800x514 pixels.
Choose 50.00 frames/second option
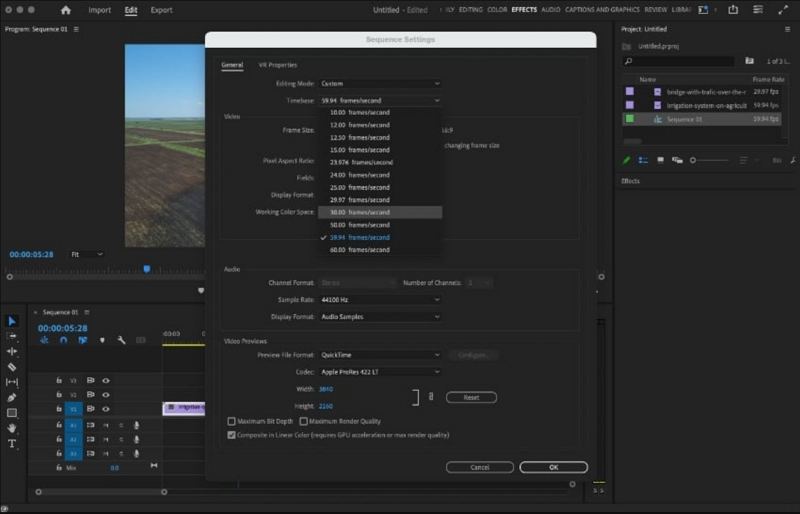click(380, 225)
